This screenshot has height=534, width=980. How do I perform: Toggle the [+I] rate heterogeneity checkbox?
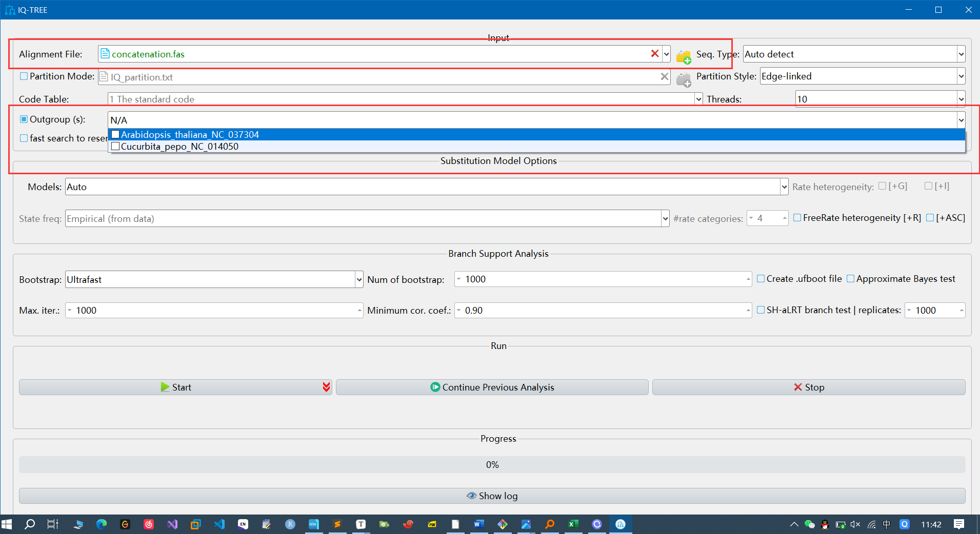pos(928,186)
